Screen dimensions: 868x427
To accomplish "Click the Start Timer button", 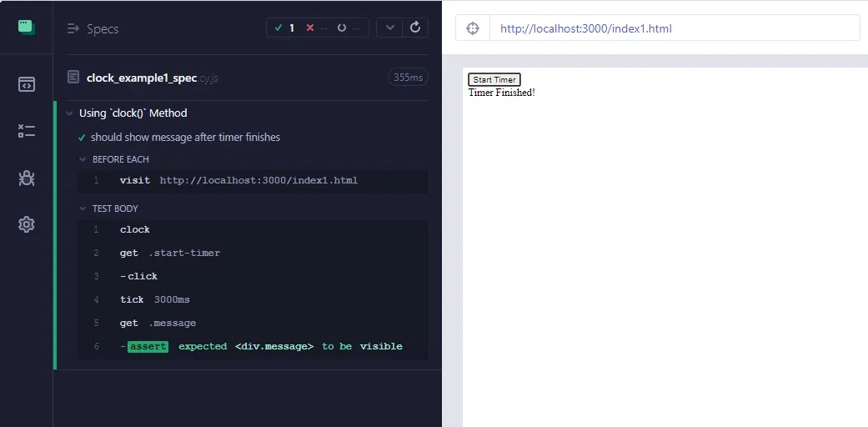I will point(494,80).
